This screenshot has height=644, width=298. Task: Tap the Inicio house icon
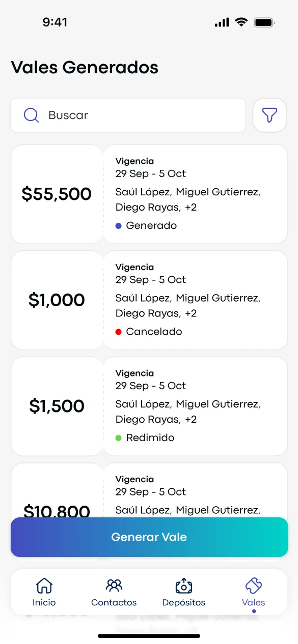(44, 586)
